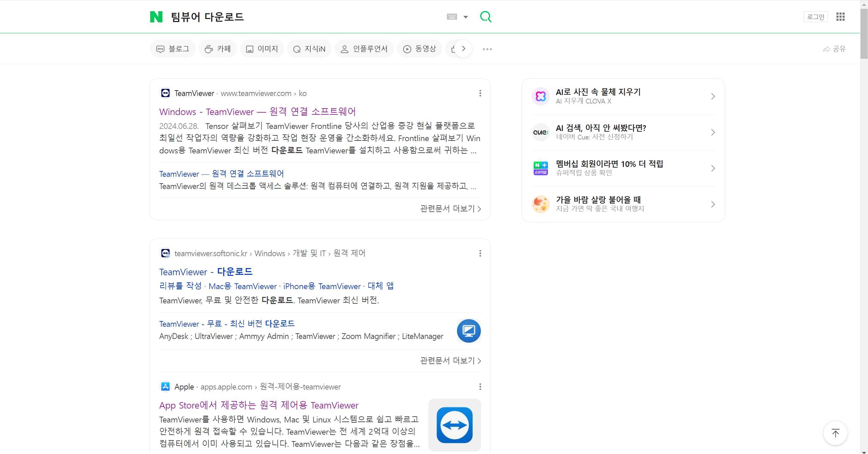Click the green Naver N logo
The width and height of the screenshot is (868, 454).
tap(156, 17)
